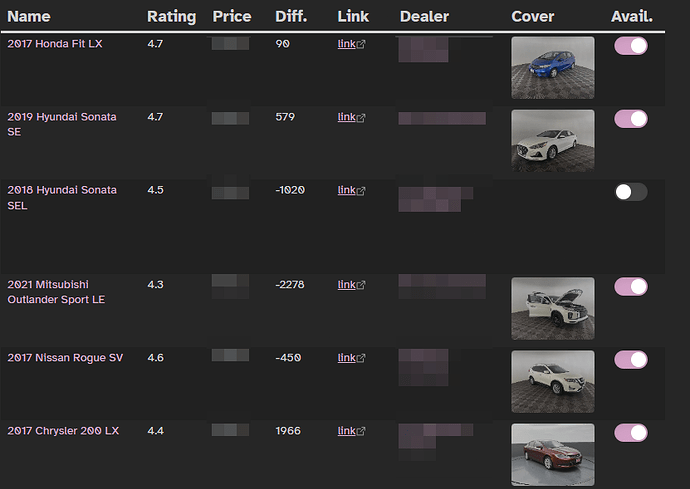Open the blue Honda Fit cover photo
This screenshot has height=489, width=690.
click(x=553, y=68)
